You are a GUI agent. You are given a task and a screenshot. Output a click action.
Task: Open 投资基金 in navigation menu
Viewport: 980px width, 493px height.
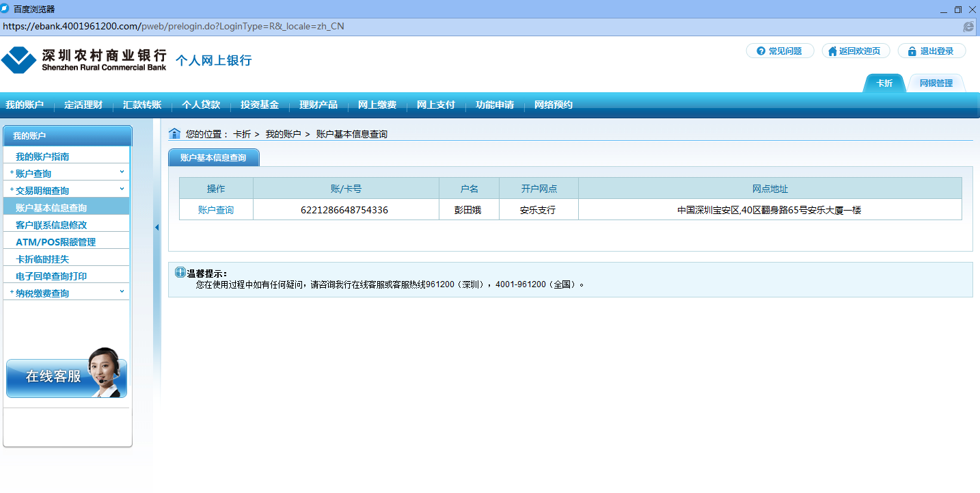coord(260,105)
